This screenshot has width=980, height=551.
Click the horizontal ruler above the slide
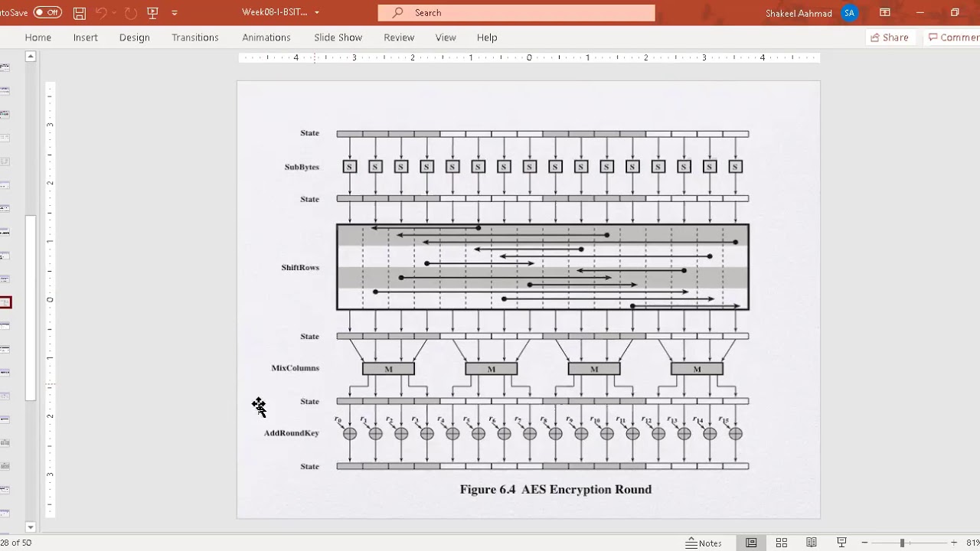coord(529,58)
